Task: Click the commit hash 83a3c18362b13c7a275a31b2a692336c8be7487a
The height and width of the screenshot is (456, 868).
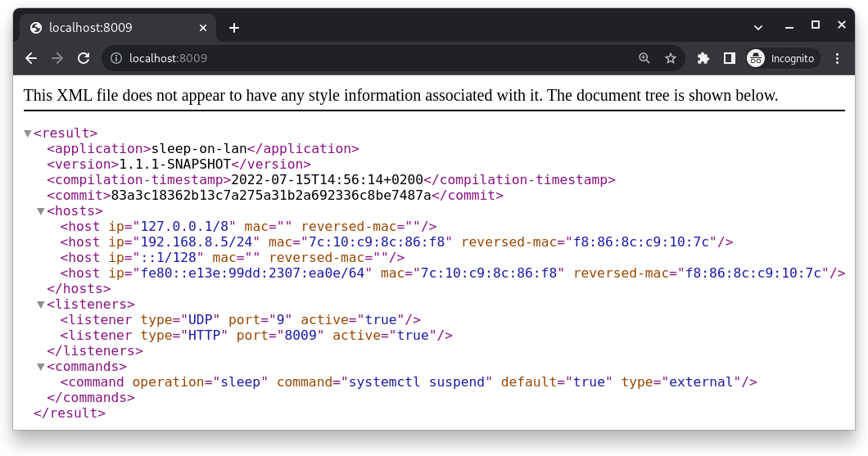Action: 271,196
